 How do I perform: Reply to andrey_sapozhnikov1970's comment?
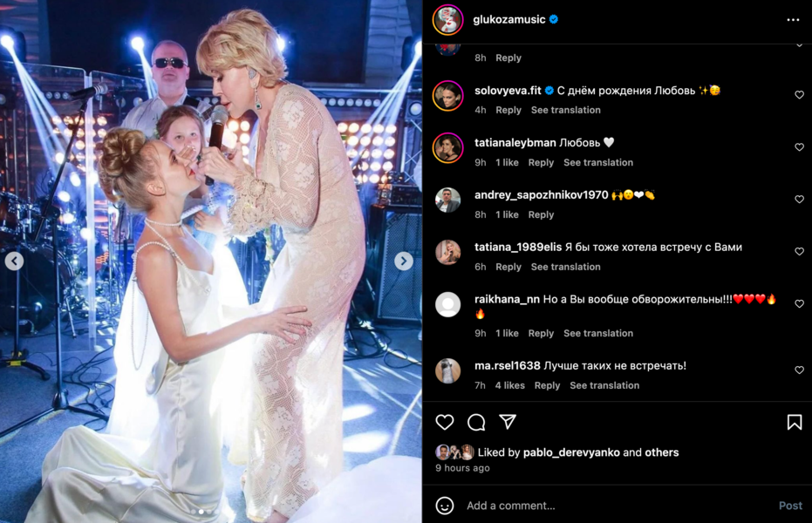[541, 214]
